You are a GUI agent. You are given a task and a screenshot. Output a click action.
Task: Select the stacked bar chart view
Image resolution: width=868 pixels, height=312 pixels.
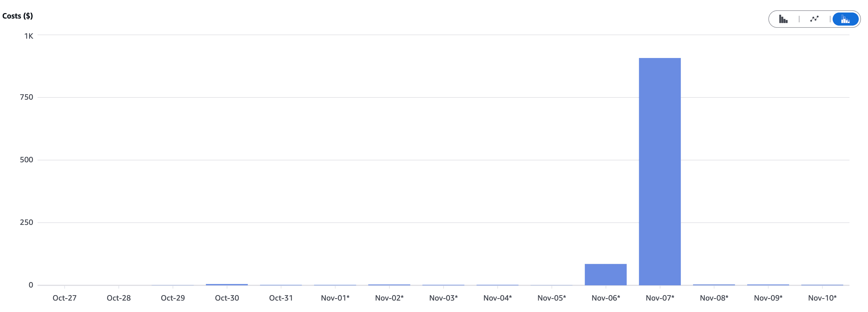[x=845, y=19]
